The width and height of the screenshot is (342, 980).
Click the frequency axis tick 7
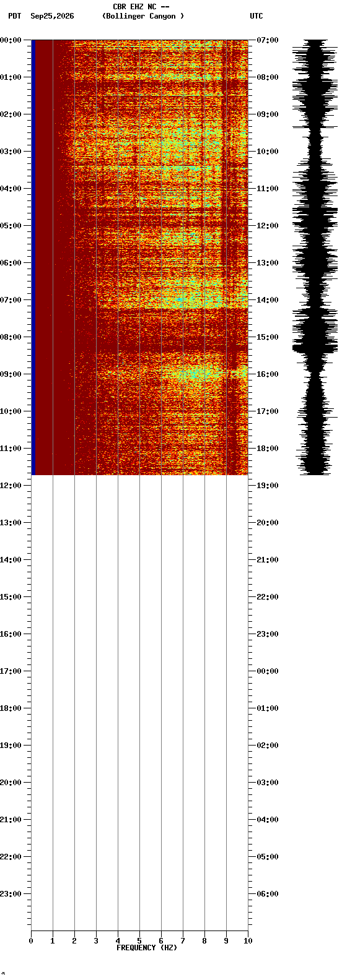[x=183, y=941]
